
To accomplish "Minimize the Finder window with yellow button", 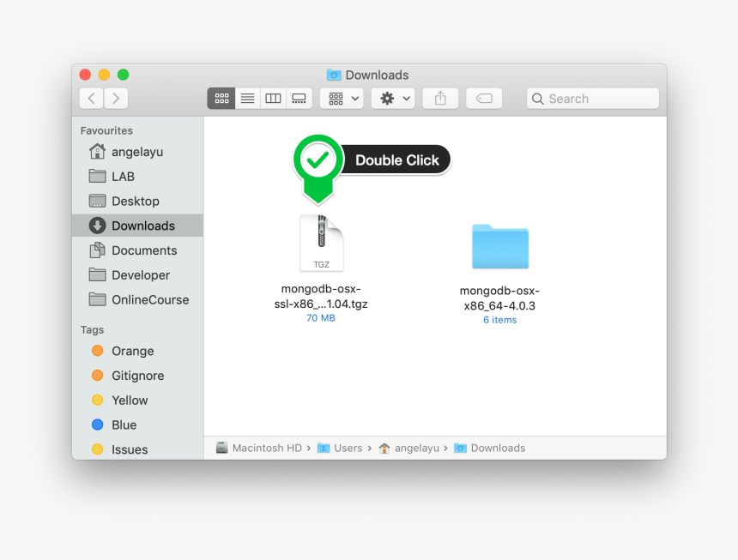I will 104,75.
